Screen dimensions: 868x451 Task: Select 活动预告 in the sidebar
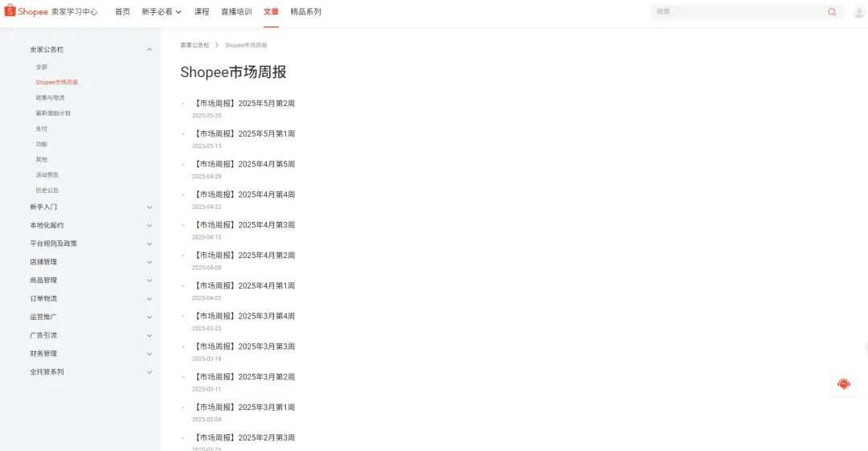47,174
